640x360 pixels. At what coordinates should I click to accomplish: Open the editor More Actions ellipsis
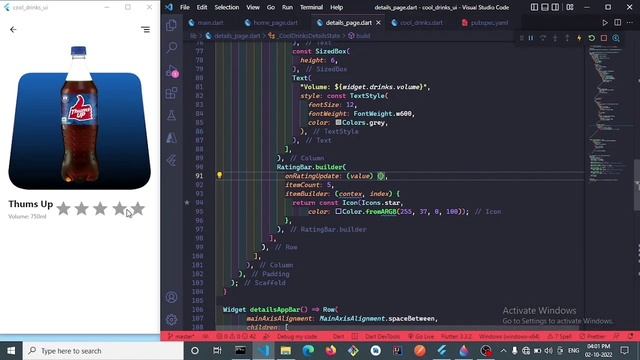click(630, 22)
